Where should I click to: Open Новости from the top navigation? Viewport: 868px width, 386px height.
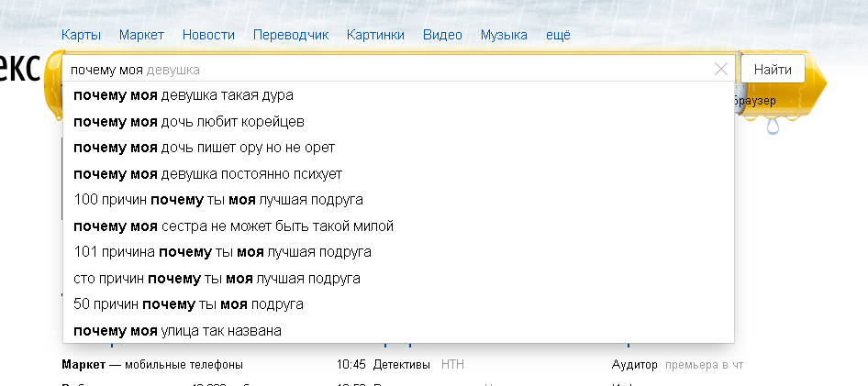[208, 35]
